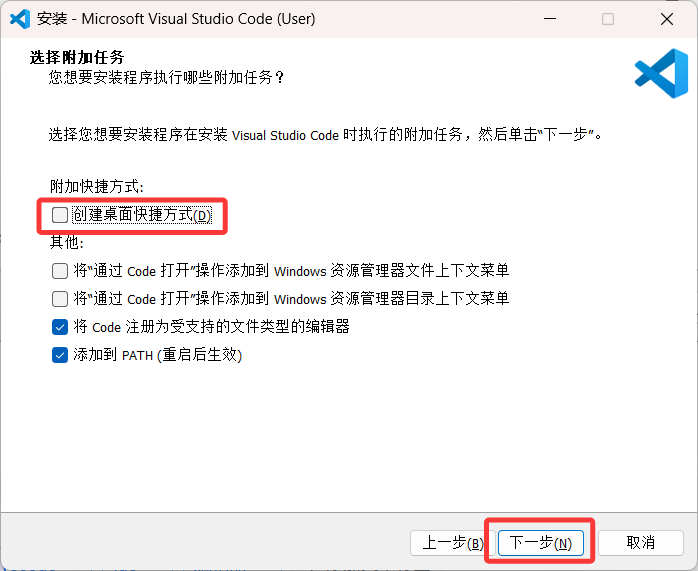Go back with 上一步(B) button
The image size is (698, 571).
pyautogui.click(x=452, y=543)
